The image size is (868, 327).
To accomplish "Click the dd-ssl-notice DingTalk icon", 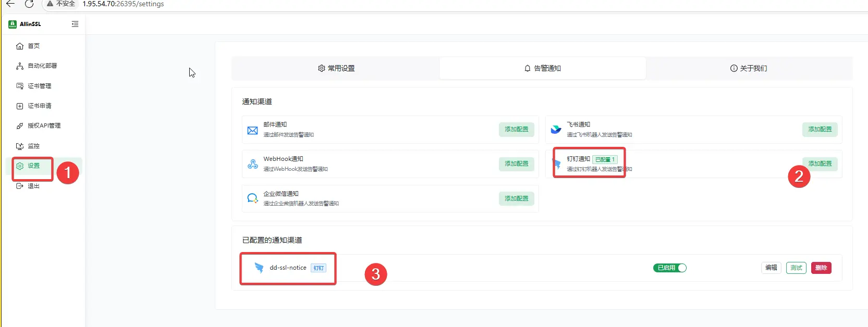I will pyautogui.click(x=259, y=268).
